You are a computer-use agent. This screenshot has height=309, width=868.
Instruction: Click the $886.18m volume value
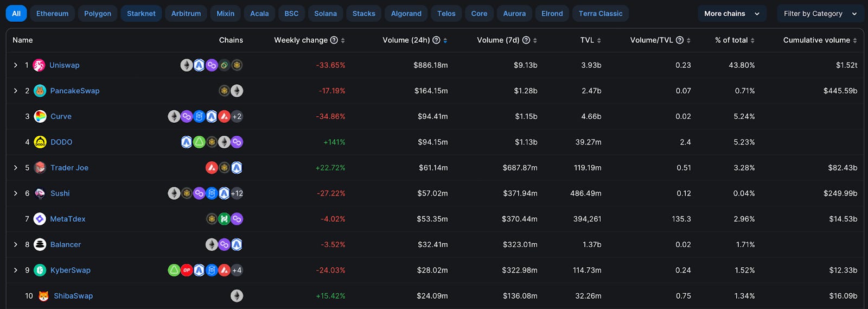pyautogui.click(x=431, y=65)
